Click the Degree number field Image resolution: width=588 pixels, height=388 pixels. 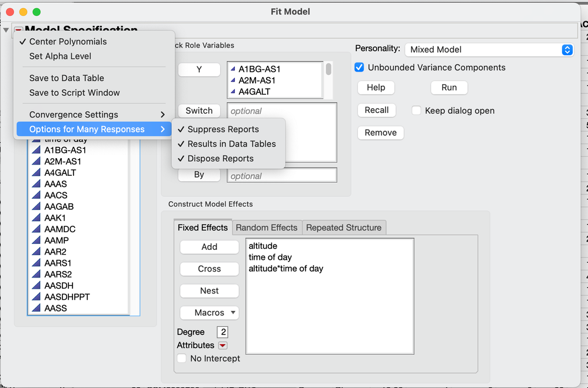pos(222,332)
